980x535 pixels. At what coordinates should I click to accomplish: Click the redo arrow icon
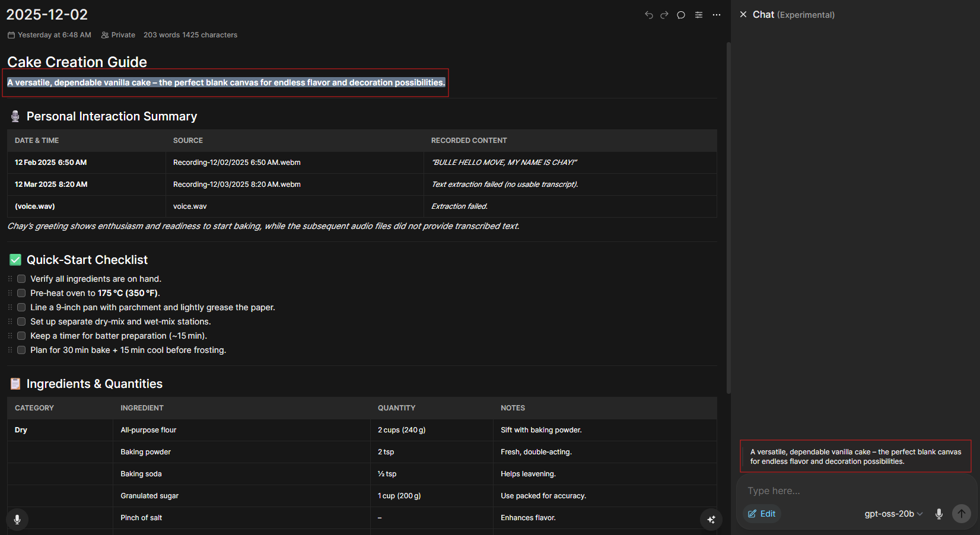(664, 15)
